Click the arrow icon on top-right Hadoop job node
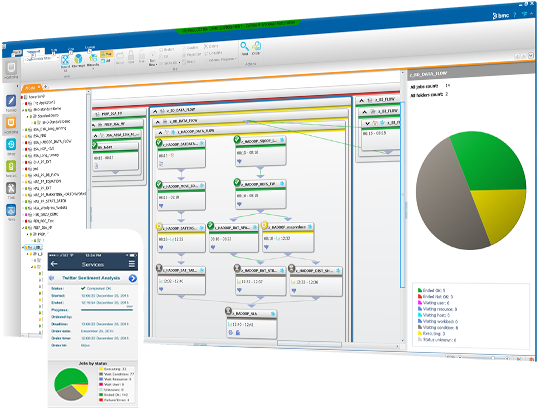This screenshot has width=537, height=408. tap(282, 140)
